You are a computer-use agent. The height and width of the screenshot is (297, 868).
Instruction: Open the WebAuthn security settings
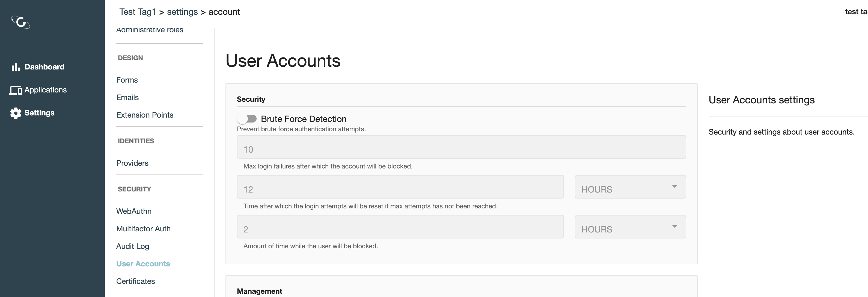134,211
